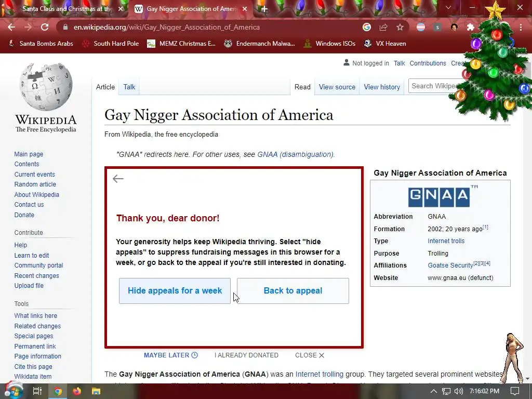Click the page scrollbar down arrow
Image resolution: width=532 pixels, height=399 pixels.
tap(528, 378)
